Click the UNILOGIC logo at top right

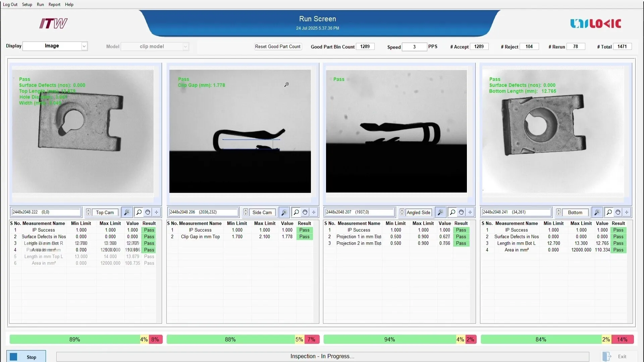pyautogui.click(x=595, y=23)
